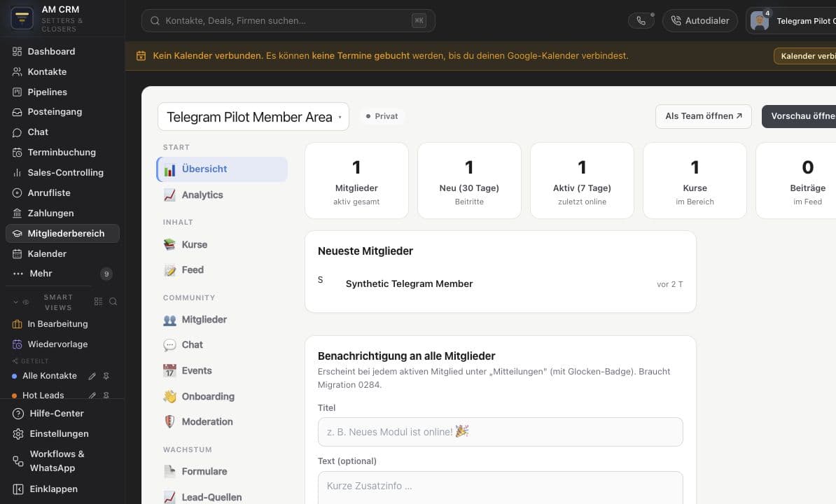Pin the Hot Leads smart view
Image resolution: width=836 pixels, height=504 pixels.
coord(106,395)
